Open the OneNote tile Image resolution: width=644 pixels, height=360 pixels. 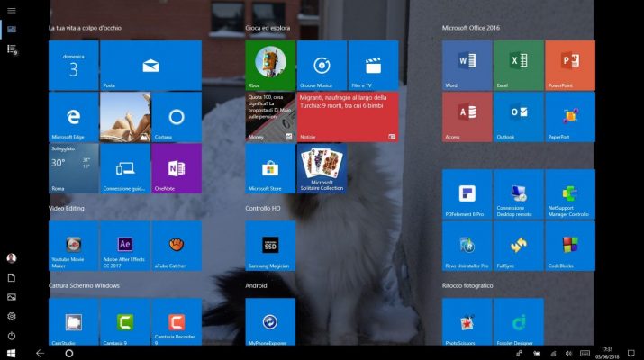coord(177,168)
